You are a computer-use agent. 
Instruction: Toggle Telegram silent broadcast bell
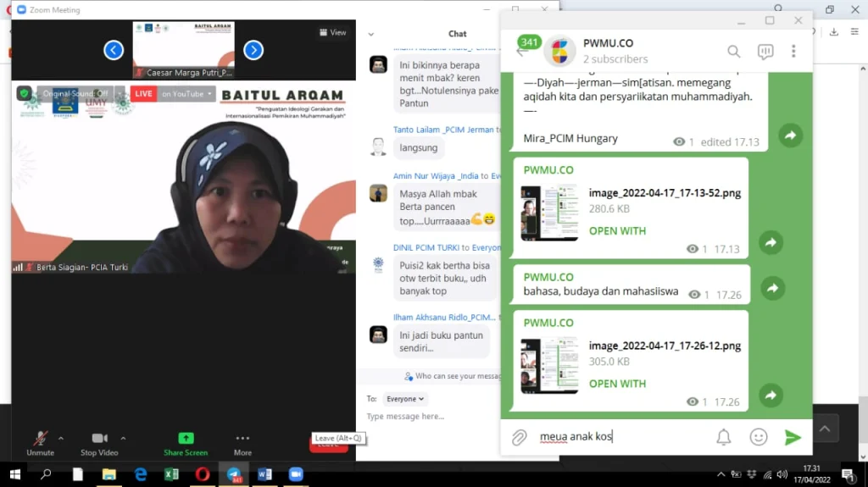point(724,437)
